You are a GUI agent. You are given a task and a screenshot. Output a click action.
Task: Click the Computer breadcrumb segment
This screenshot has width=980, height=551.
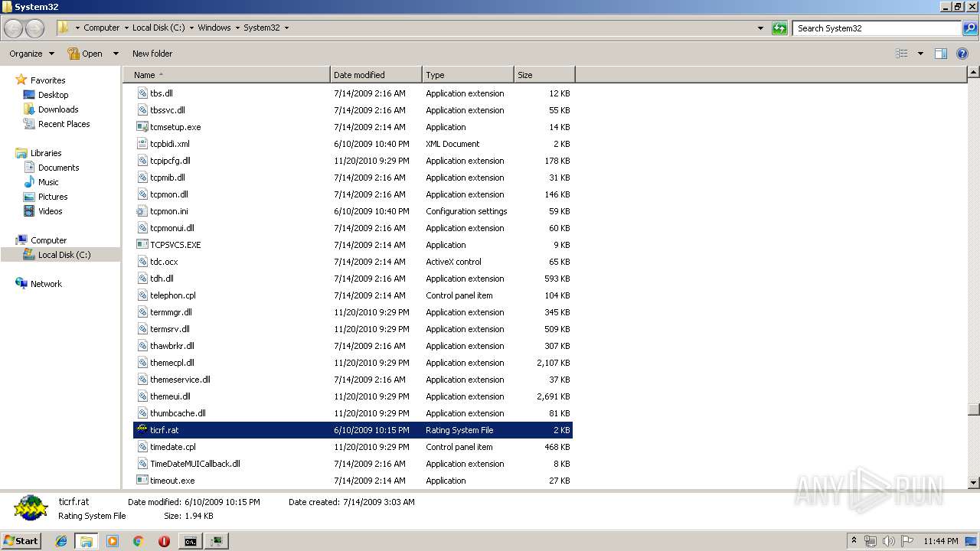(x=101, y=28)
